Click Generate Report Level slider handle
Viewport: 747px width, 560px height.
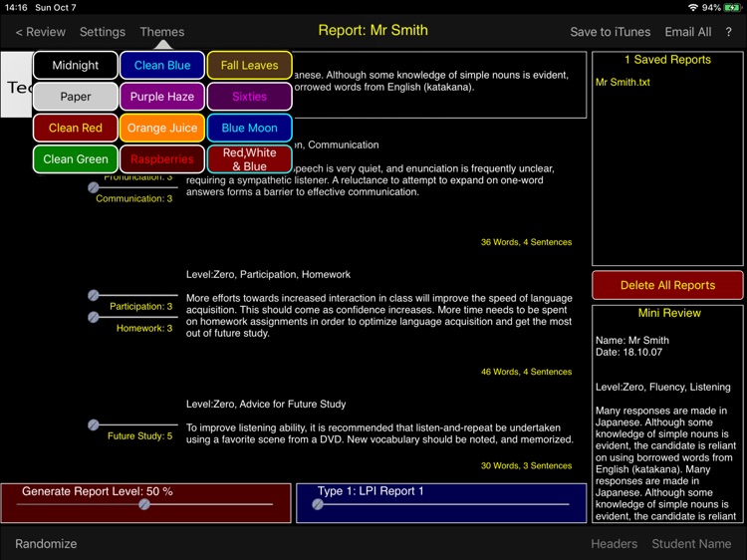pos(144,504)
